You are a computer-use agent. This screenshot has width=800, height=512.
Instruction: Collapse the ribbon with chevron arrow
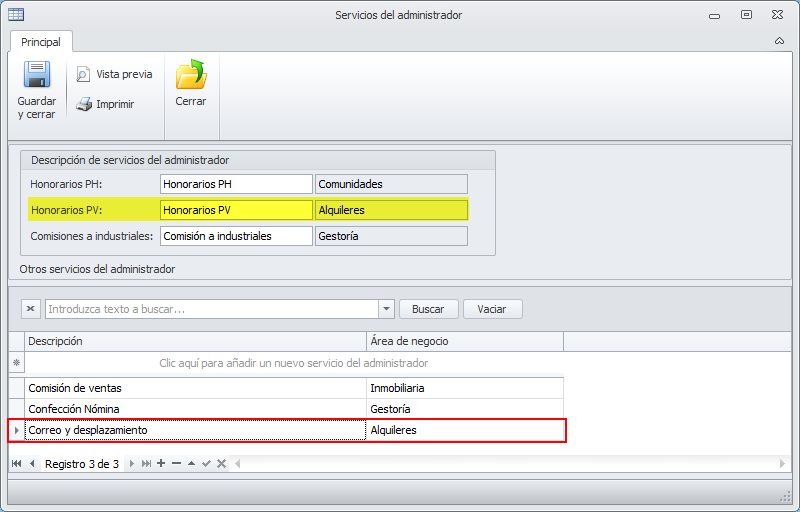779,41
